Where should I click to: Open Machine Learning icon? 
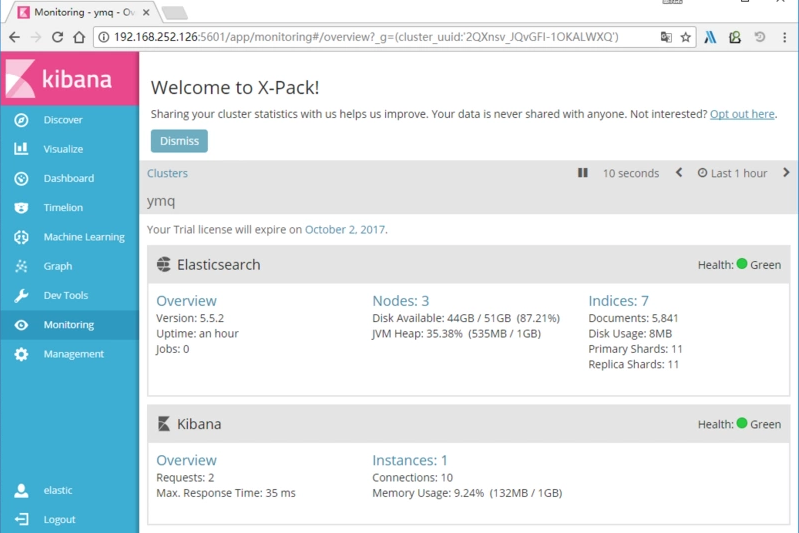point(21,237)
